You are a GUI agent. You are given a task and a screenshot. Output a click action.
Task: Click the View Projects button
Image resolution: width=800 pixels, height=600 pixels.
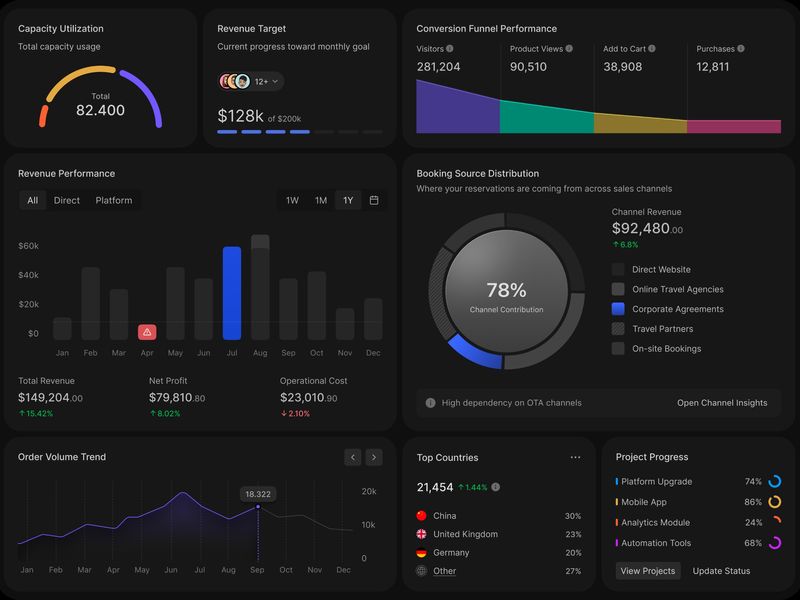[x=650, y=571]
